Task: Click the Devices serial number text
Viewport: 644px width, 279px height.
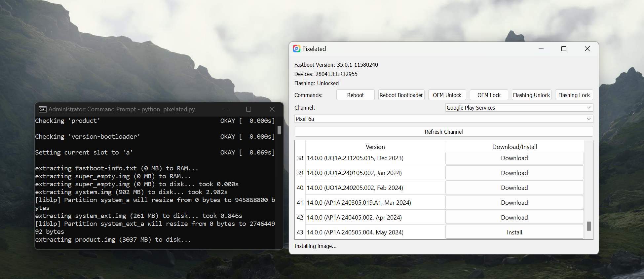Action: 336,74
